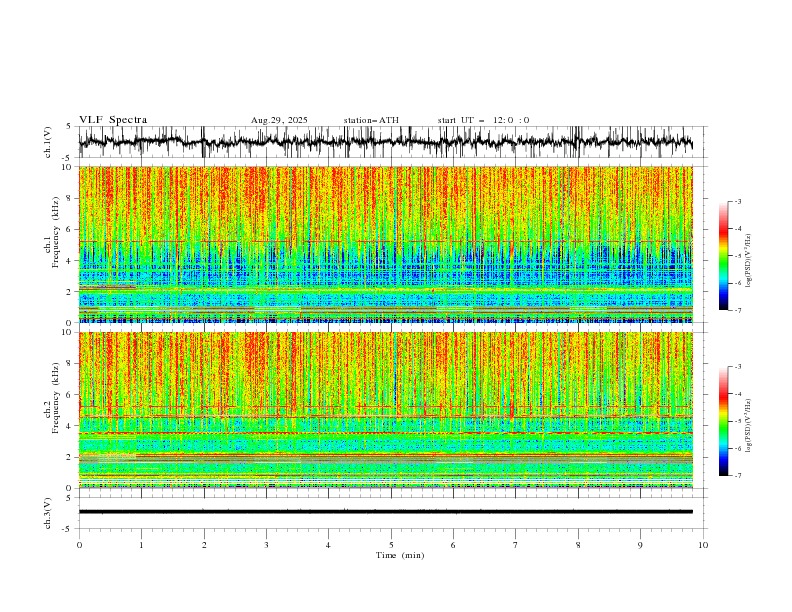Click tick label "10" on the Time axis

tap(703, 545)
